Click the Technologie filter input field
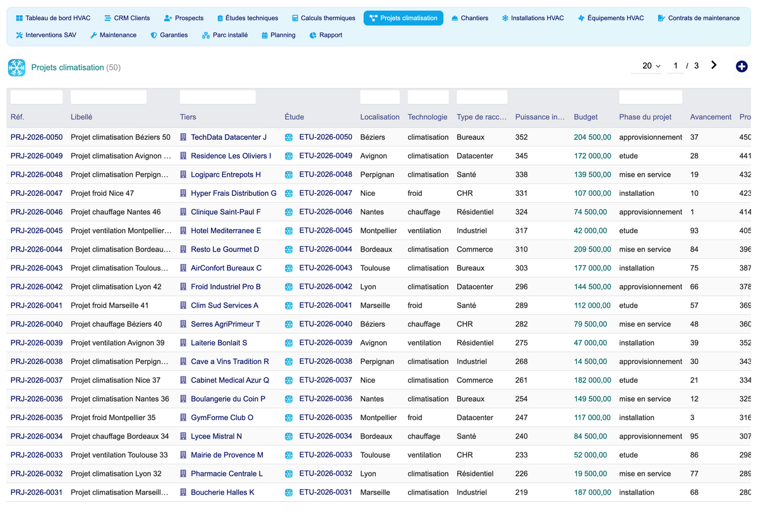 pos(428,97)
